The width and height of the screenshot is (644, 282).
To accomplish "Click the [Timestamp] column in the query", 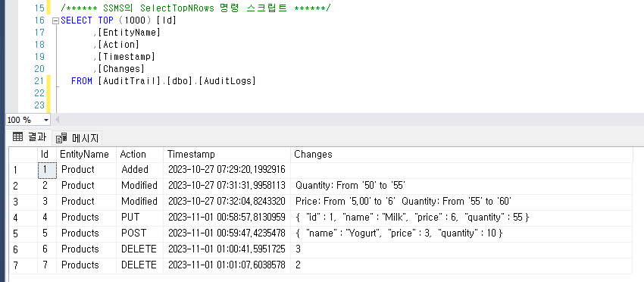I will pos(127,57).
